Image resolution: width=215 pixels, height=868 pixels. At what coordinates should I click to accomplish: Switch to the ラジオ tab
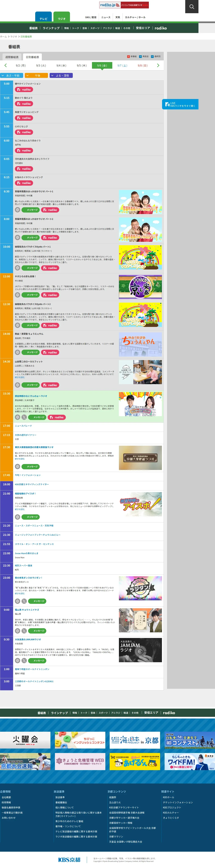(x=62, y=17)
